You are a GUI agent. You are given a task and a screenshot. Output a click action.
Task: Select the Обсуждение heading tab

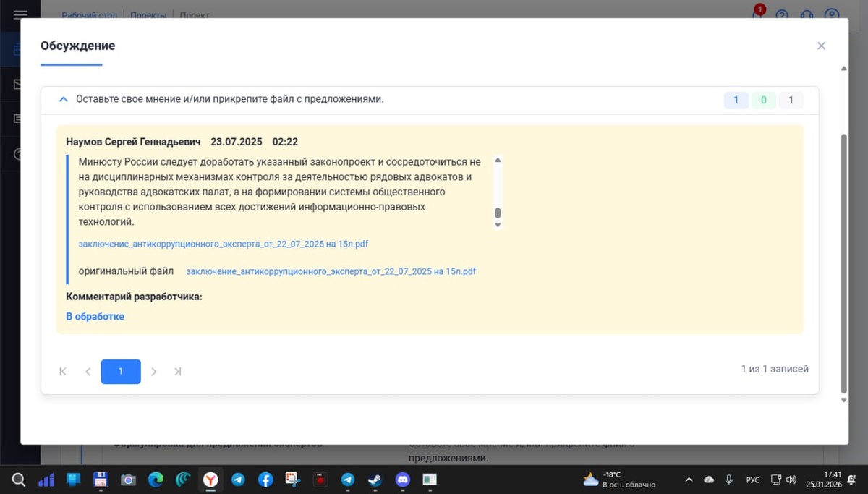[77, 46]
